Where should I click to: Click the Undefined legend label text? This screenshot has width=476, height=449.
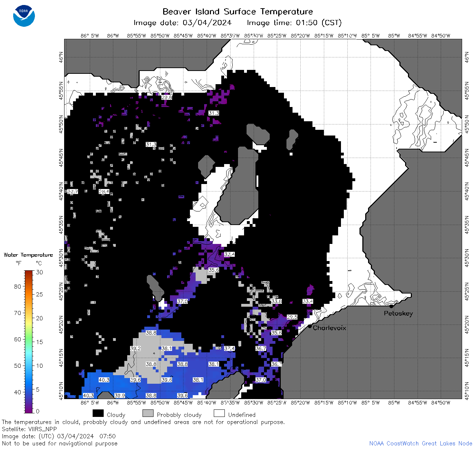[x=242, y=415]
